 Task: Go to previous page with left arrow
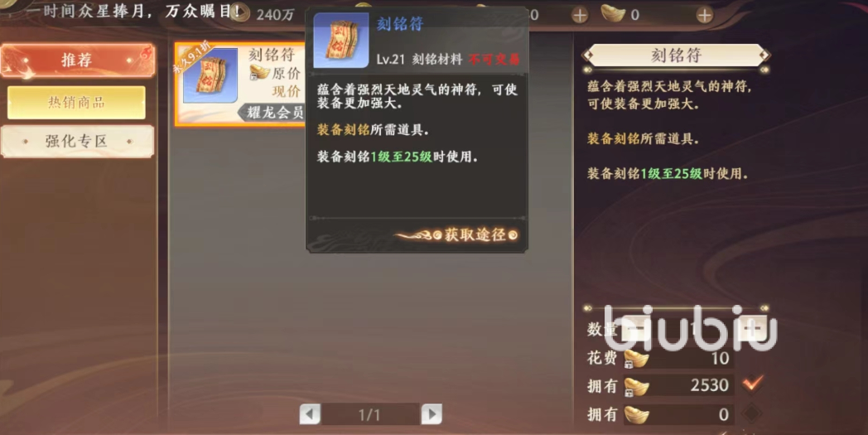click(310, 414)
